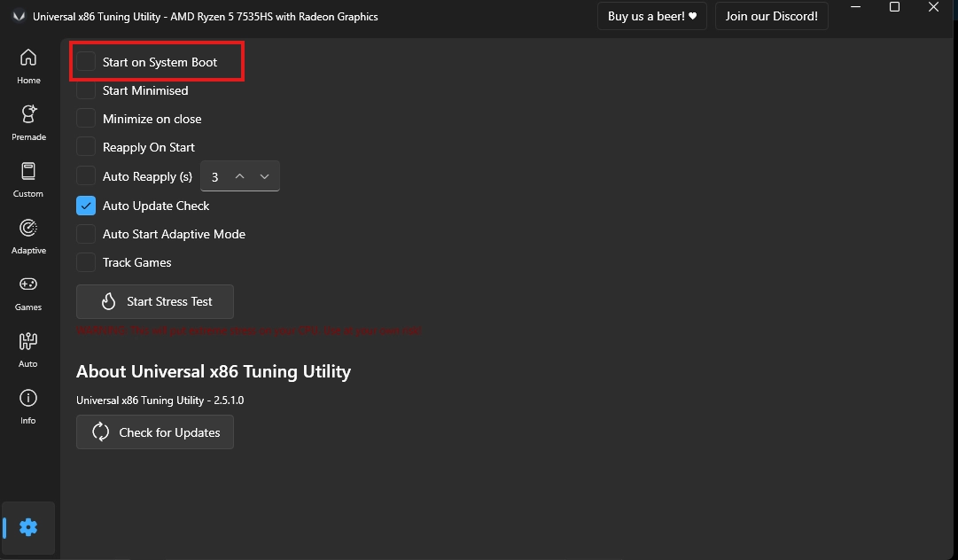Open the Info icon
This screenshot has height=560, width=958.
point(28,398)
